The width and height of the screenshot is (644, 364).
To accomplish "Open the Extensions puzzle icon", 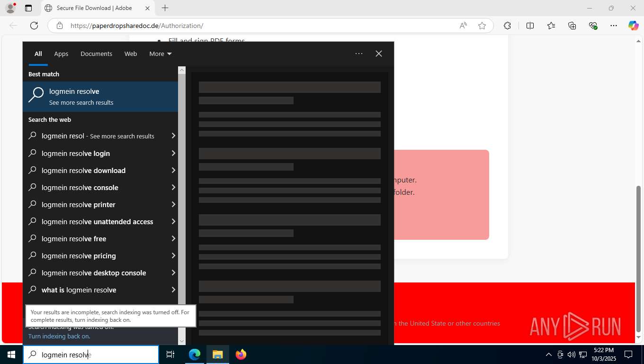I will 507,26.
